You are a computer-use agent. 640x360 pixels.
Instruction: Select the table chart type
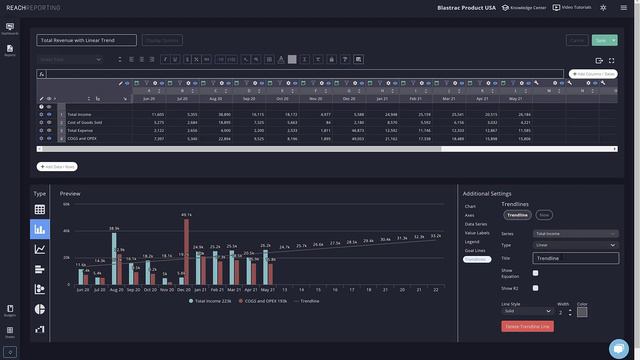click(40, 209)
